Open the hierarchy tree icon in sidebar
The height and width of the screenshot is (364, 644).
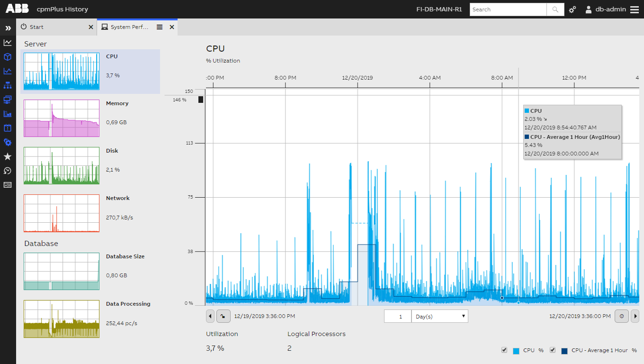(x=8, y=85)
